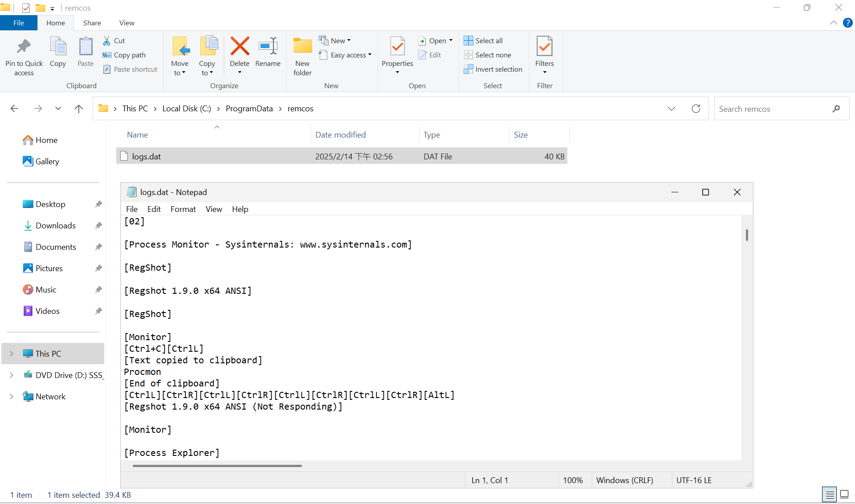Click the Rename icon in Organize group

pyautogui.click(x=268, y=47)
